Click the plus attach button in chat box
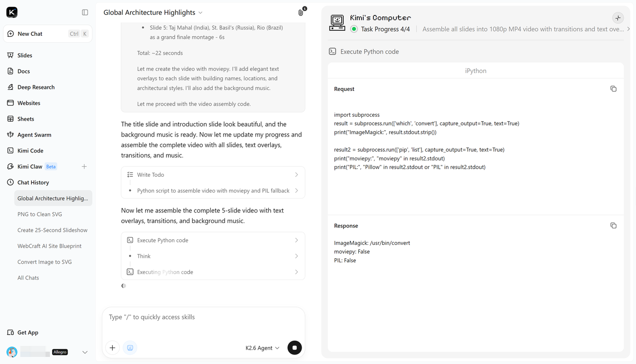The image size is (636, 364). [112, 348]
